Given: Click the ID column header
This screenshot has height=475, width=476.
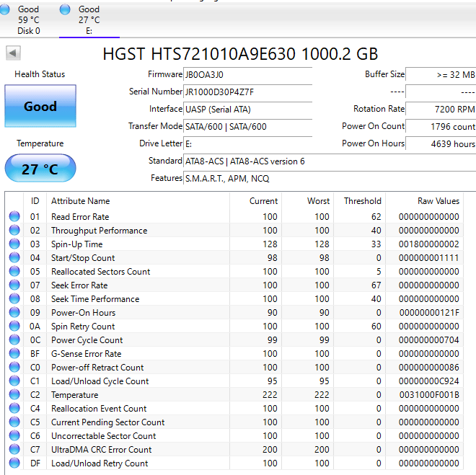Looking at the screenshot, I should 35,201.
